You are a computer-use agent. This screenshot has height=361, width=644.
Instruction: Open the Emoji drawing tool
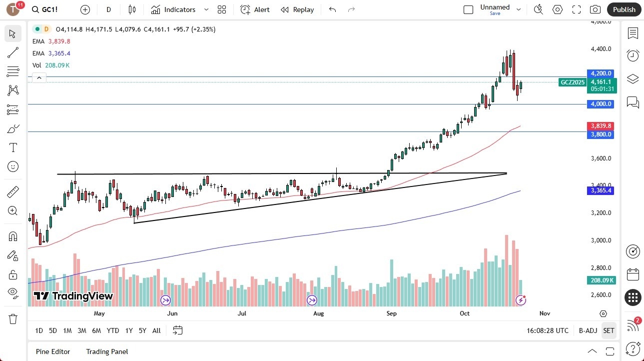(x=13, y=166)
